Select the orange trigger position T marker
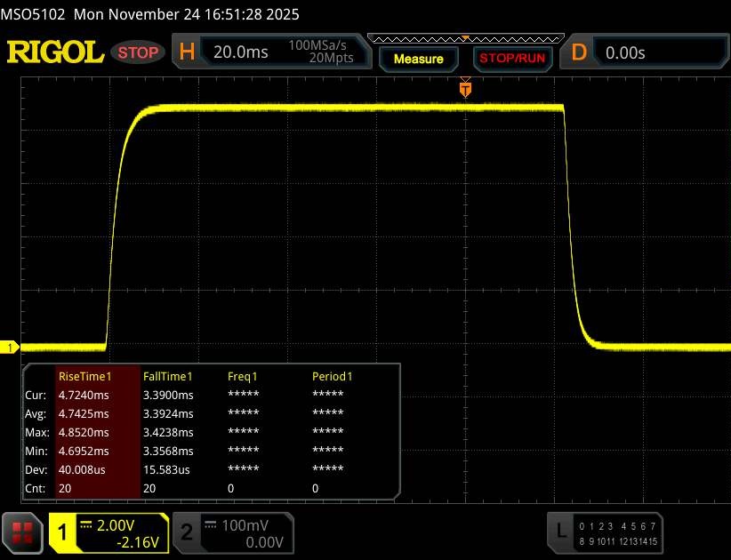731x560 pixels. 464,89
